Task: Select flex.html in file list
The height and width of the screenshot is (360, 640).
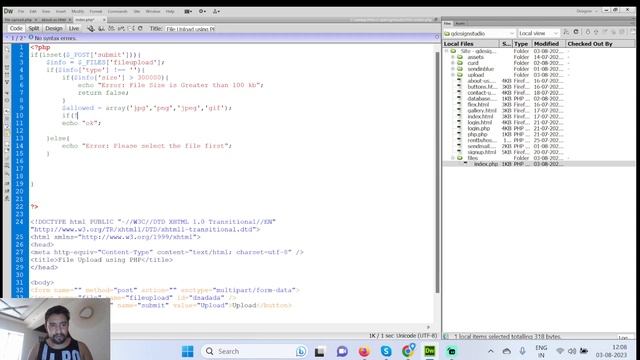Action: pyautogui.click(x=478, y=104)
